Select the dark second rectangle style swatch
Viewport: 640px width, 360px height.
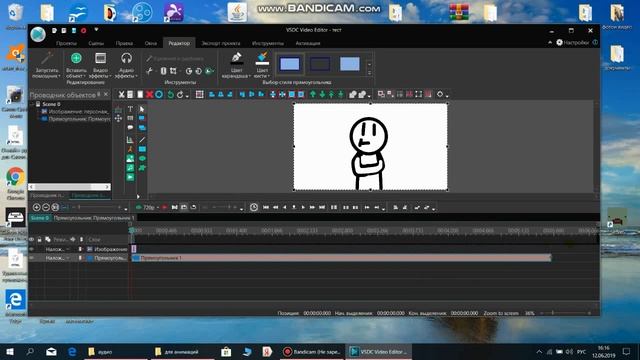coord(320,64)
